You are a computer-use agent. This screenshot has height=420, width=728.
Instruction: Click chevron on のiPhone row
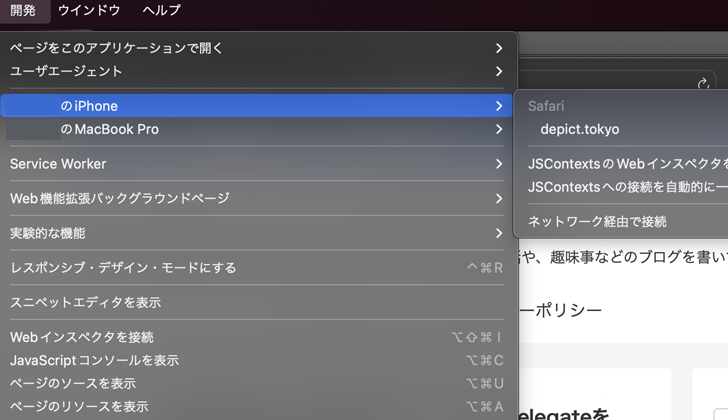point(499,106)
